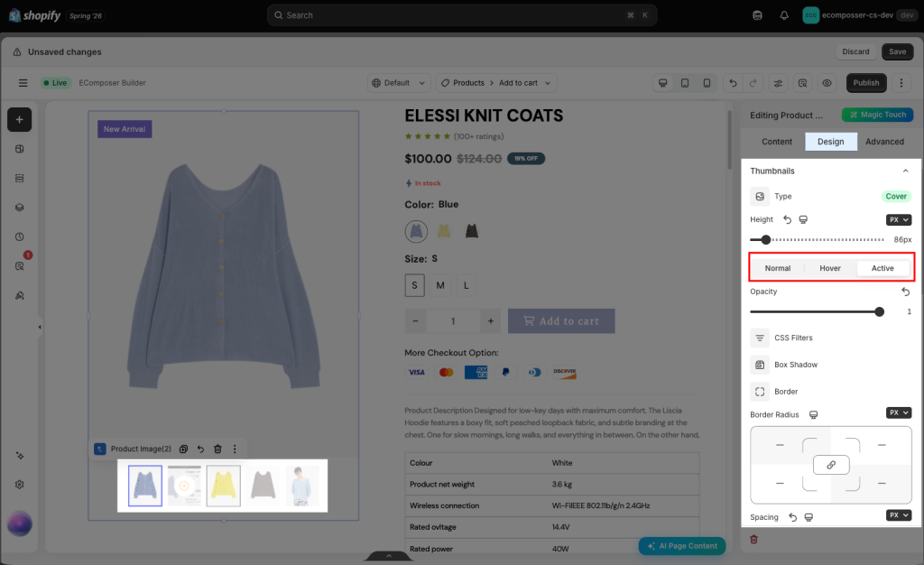This screenshot has width=924, height=565.
Task: Open the left sidebar settings gear
Action: pyautogui.click(x=20, y=485)
